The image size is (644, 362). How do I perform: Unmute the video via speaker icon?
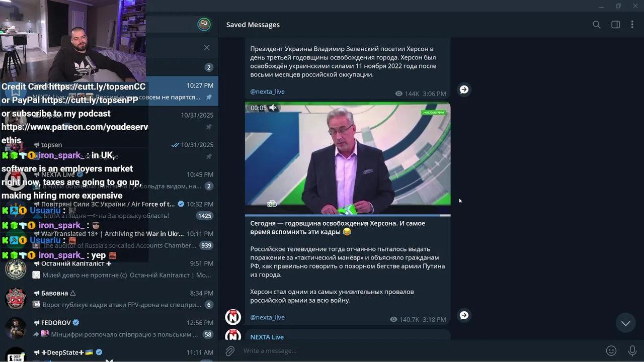[x=273, y=108]
